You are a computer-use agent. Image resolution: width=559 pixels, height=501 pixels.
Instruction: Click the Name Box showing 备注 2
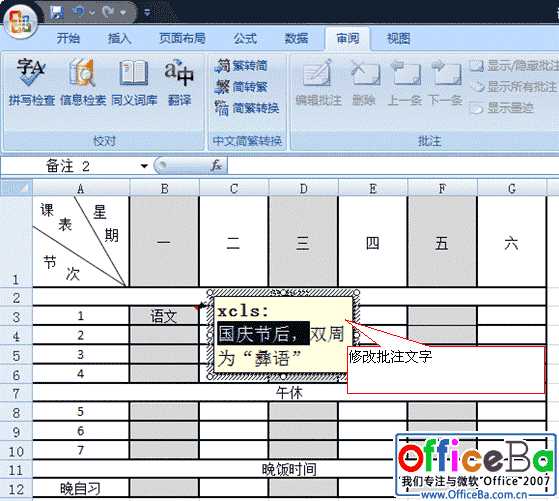(x=69, y=166)
